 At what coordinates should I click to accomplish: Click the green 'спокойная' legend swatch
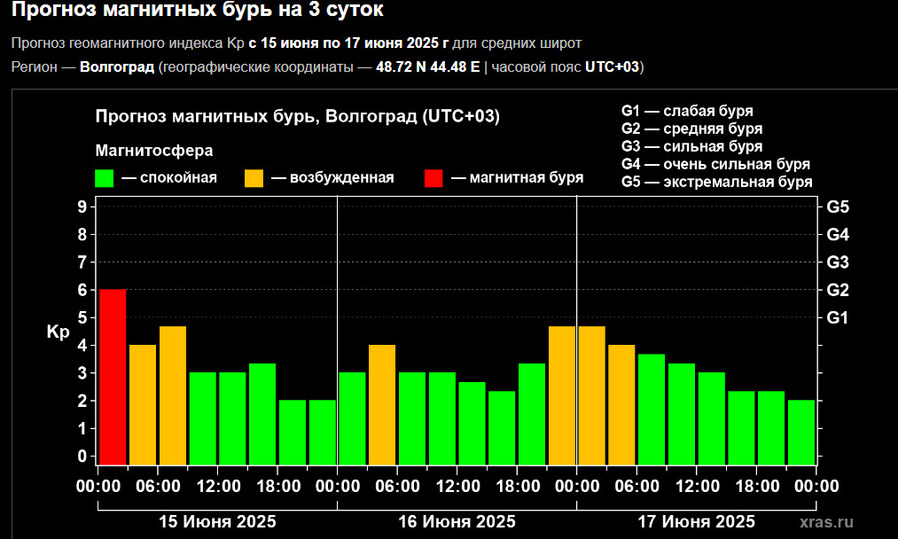(104, 178)
